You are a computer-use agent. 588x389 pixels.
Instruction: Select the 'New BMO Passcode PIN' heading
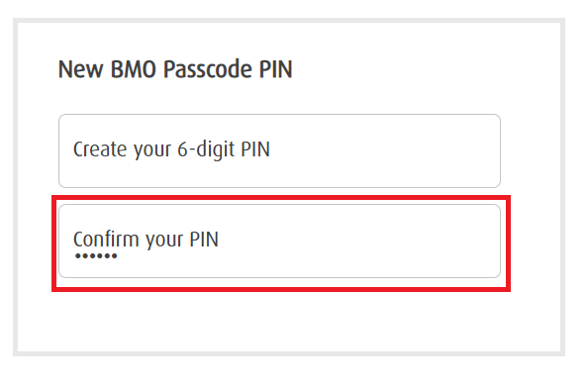(x=175, y=69)
